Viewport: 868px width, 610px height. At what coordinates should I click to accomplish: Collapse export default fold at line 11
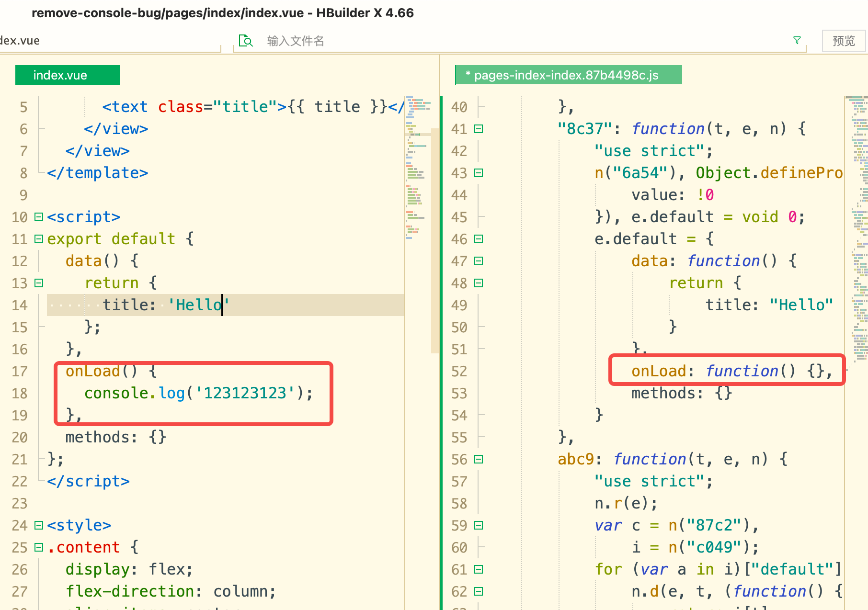coord(39,239)
